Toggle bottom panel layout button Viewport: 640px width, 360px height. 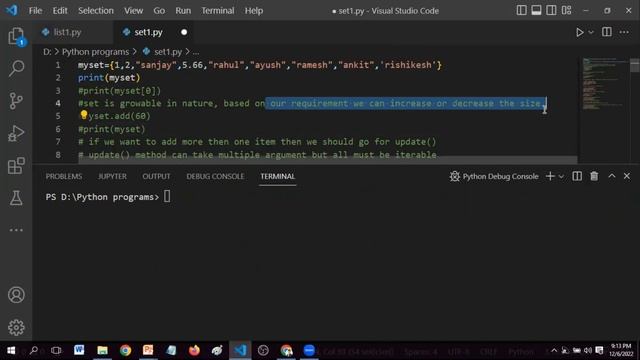click(536, 10)
